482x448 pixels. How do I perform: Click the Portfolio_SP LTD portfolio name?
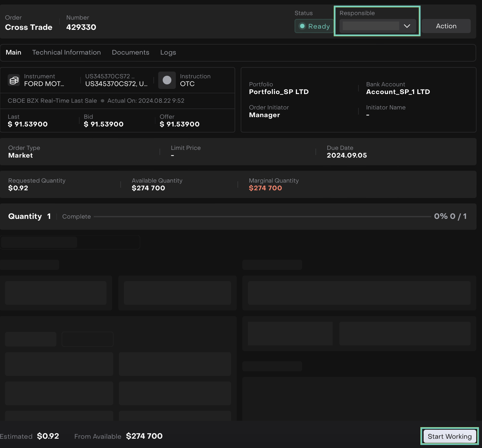click(279, 92)
